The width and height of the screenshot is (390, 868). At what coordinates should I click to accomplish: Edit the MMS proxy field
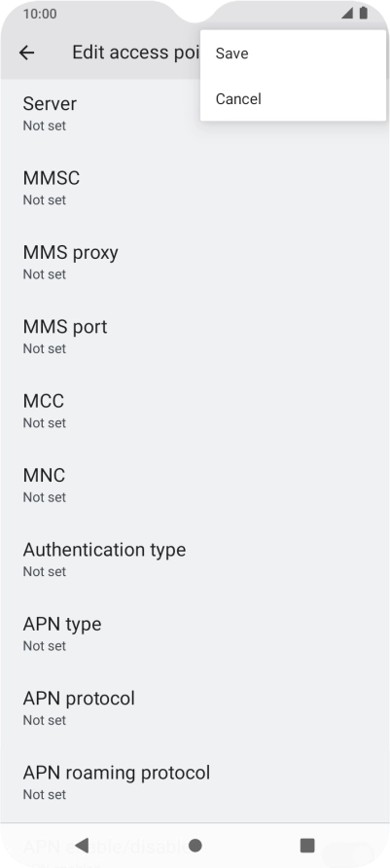(x=195, y=262)
